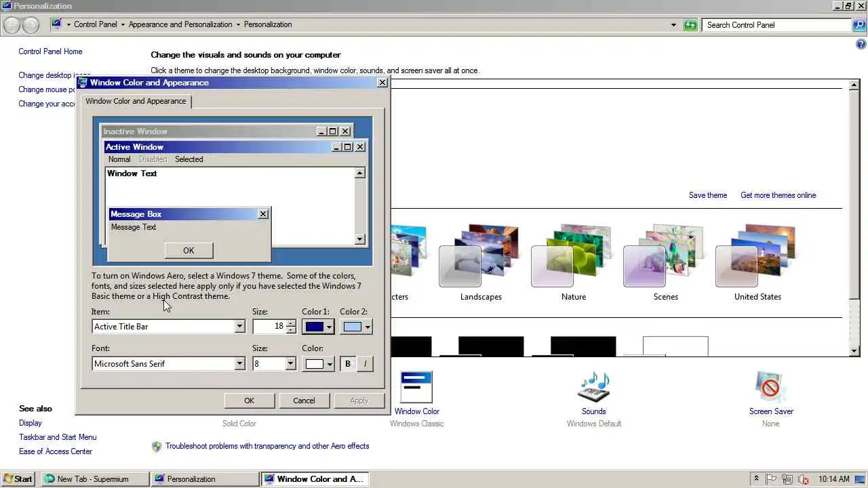Screen dimensions: 868x488
Task: Open Troubleshoot problems with transparency link
Action: click(267, 446)
